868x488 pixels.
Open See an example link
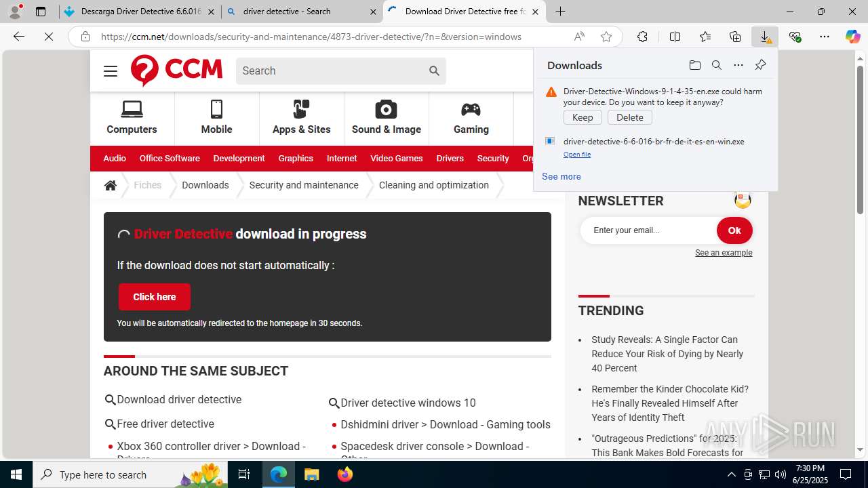[724, 253]
